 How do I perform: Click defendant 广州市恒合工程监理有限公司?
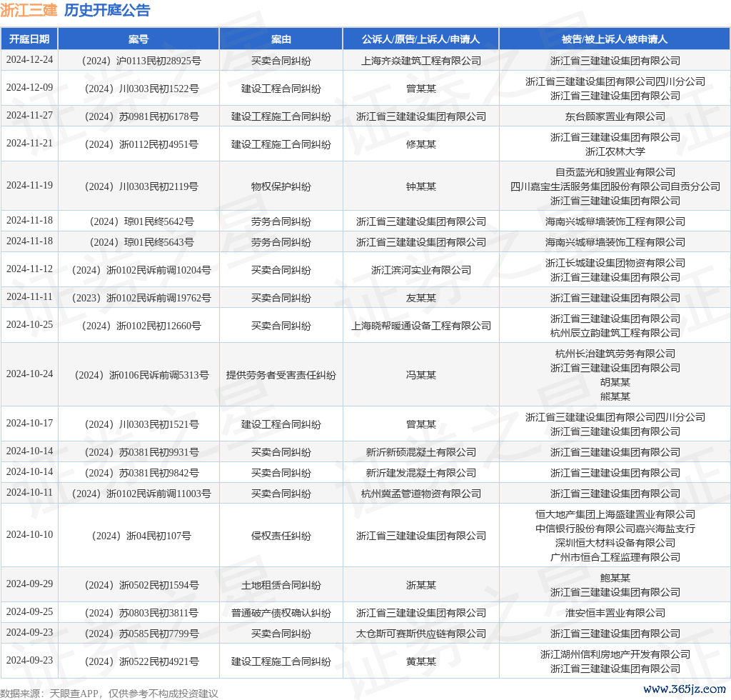pyautogui.click(x=615, y=557)
